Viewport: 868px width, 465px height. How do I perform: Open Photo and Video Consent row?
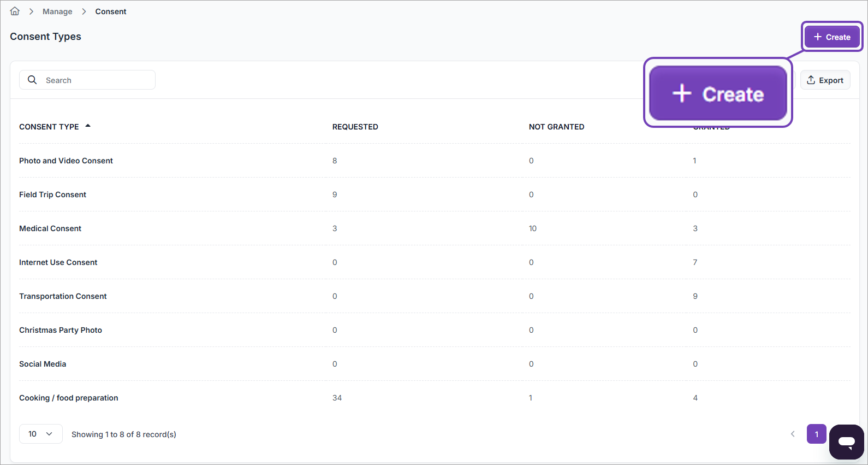(x=66, y=161)
